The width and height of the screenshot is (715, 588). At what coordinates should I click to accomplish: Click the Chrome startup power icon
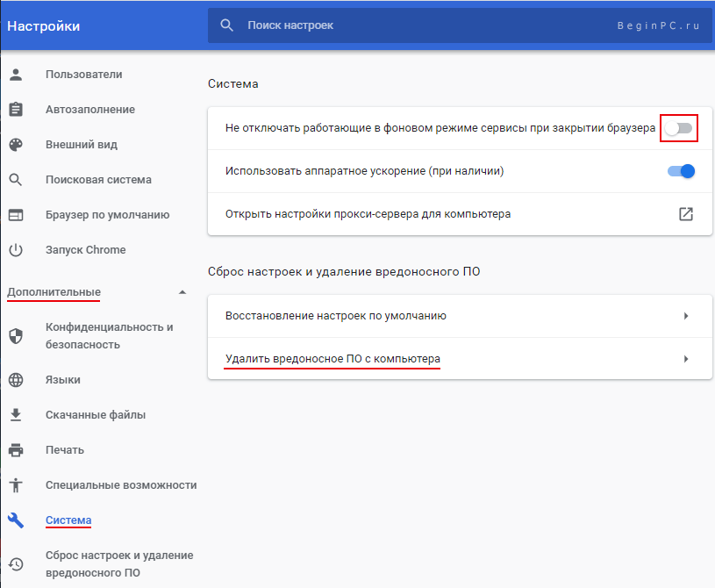click(x=16, y=250)
